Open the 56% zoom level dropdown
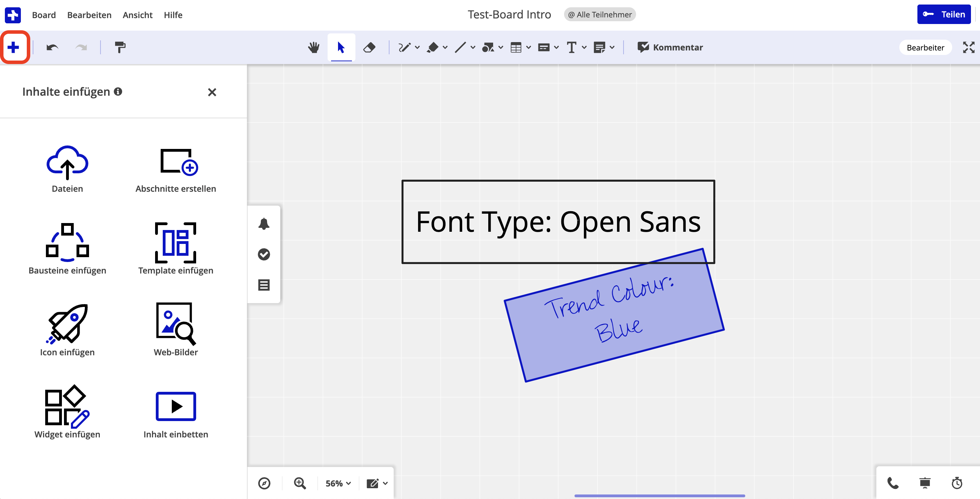 pyautogui.click(x=338, y=483)
